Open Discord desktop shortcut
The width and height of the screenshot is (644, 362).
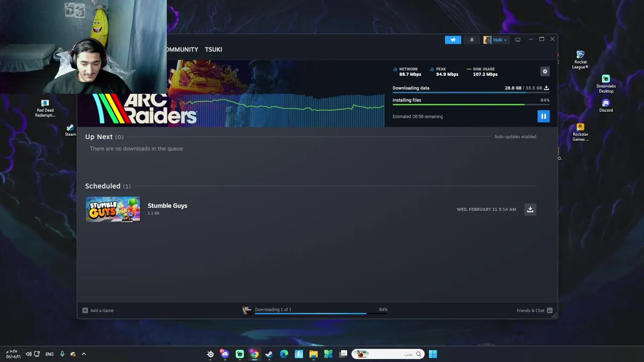606,106
